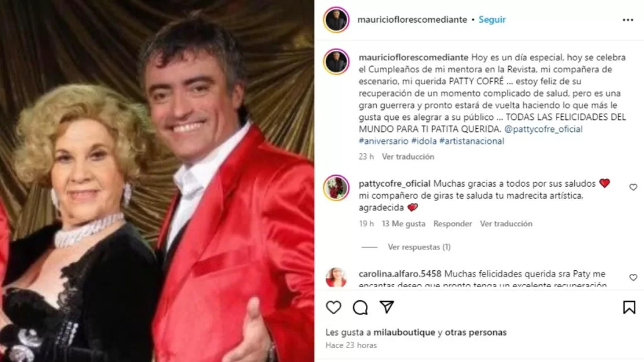Open the three-dots more options menu
The height and width of the screenshot is (362, 644).
click(628, 19)
